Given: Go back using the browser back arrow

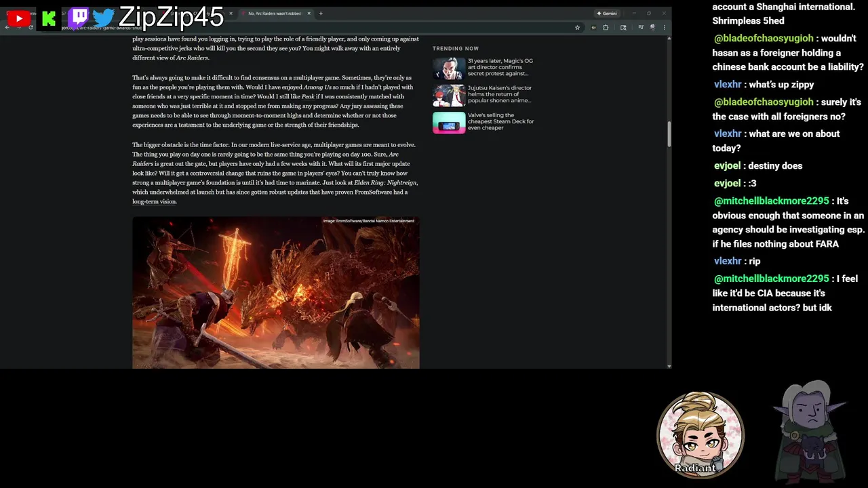Looking at the screenshot, I should click(7, 28).
